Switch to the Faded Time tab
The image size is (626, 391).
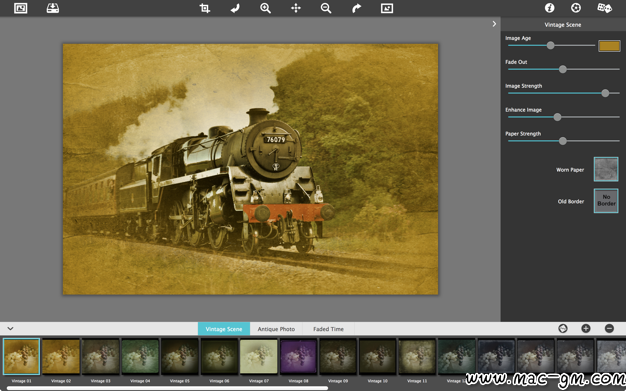tap(328, 329)
